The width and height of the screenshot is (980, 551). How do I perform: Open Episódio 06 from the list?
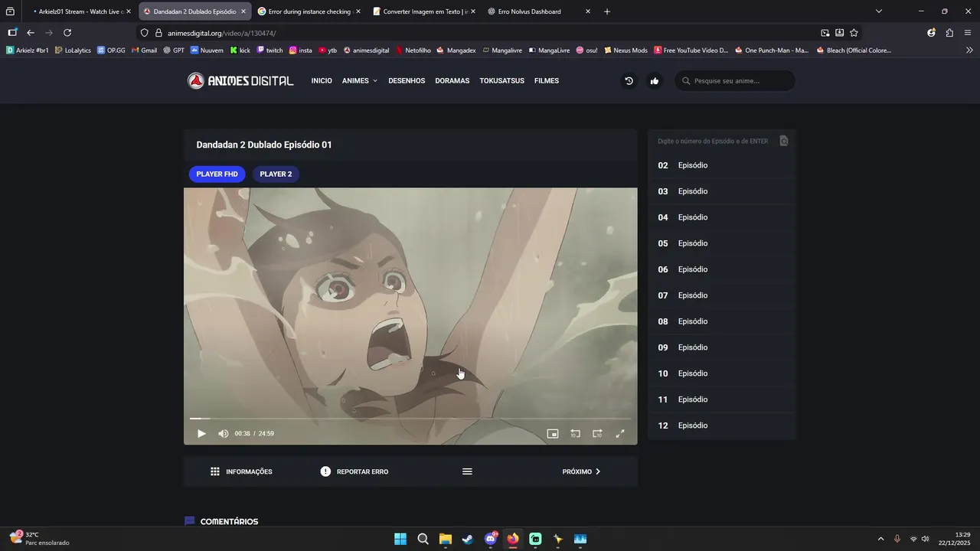click(722, 269)
